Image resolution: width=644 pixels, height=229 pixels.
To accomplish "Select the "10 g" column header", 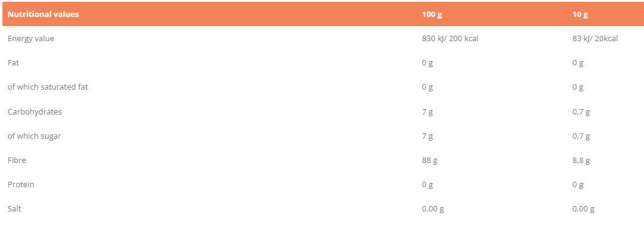I will tap(580, 15).
